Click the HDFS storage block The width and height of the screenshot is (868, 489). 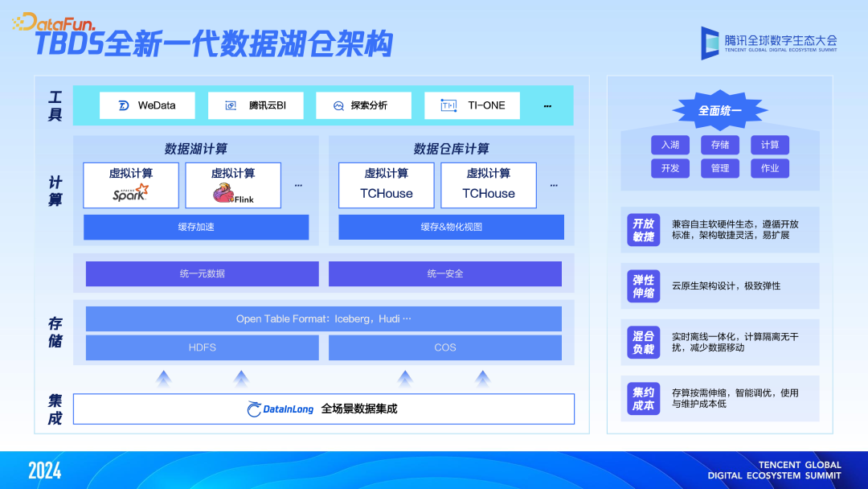click(202, 347)
